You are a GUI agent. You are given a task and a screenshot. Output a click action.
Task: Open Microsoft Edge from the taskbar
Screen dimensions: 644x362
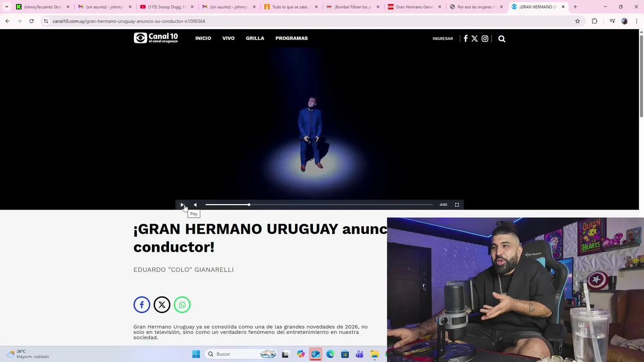tap(330, 354)
